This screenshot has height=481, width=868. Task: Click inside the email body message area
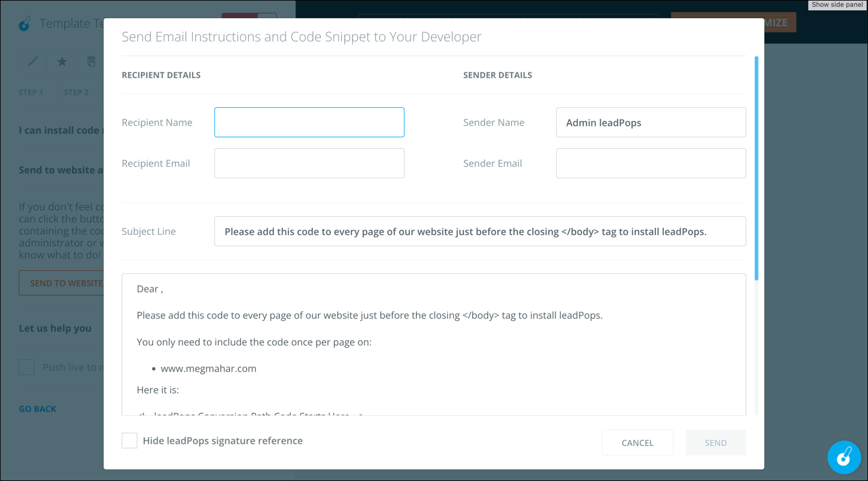click(433, 344)
